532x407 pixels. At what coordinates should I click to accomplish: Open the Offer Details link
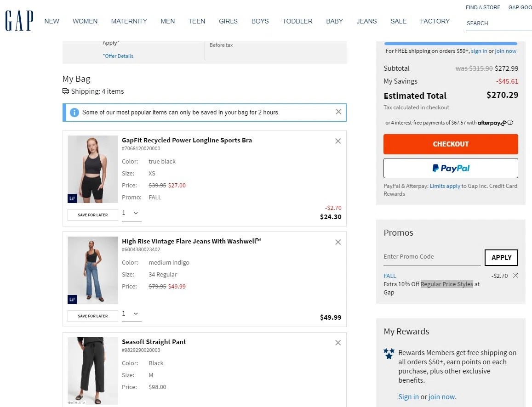118,56
